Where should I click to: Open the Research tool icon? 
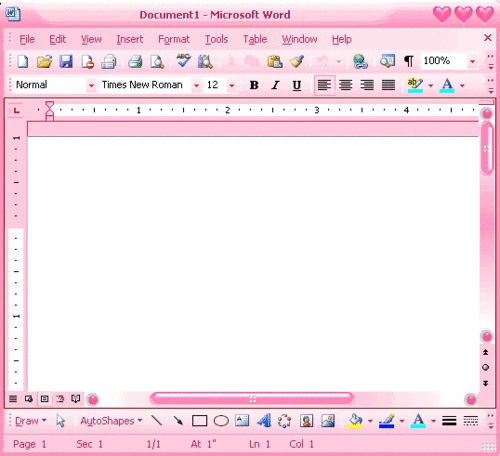205,62
